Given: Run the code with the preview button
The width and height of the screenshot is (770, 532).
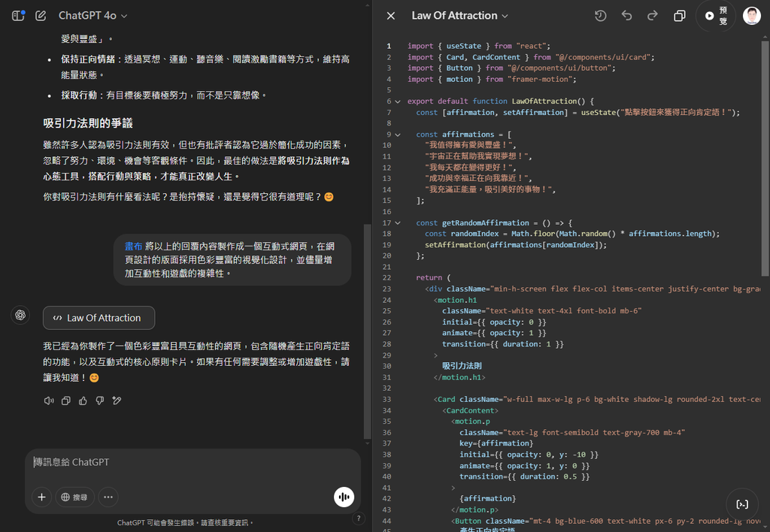Looking at the screenshot, I should pos(716,16).
